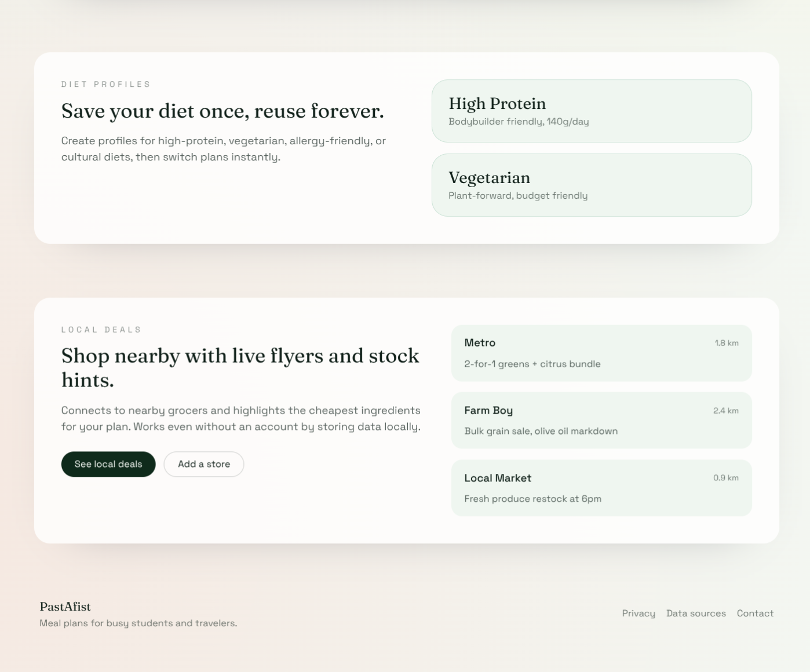Click the PastAfist footer logo text
Viewport: 810px width, 672px height.
pyautogui.click(x=65, y=607)
